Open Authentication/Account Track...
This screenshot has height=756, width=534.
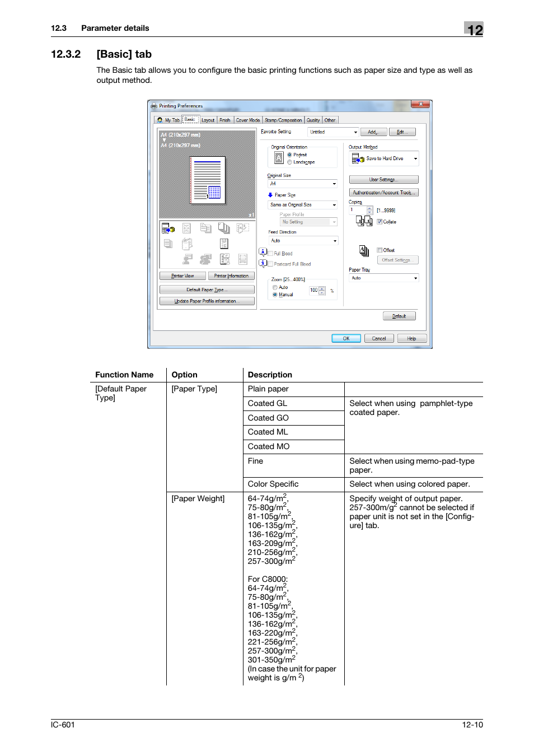[384, 193]
